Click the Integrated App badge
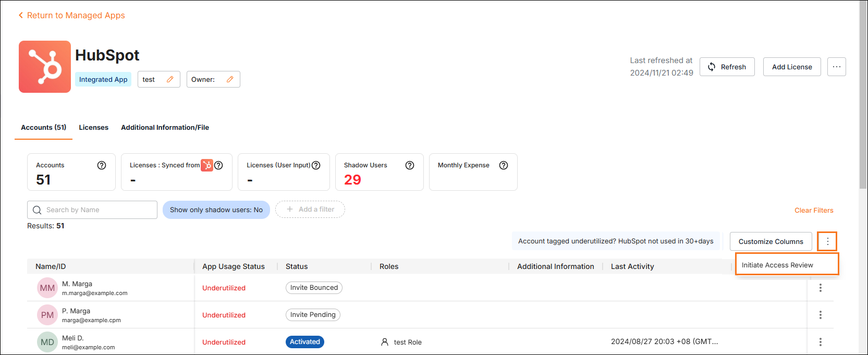The width and height of the screenshot is (868, 355). pos(103,79)
